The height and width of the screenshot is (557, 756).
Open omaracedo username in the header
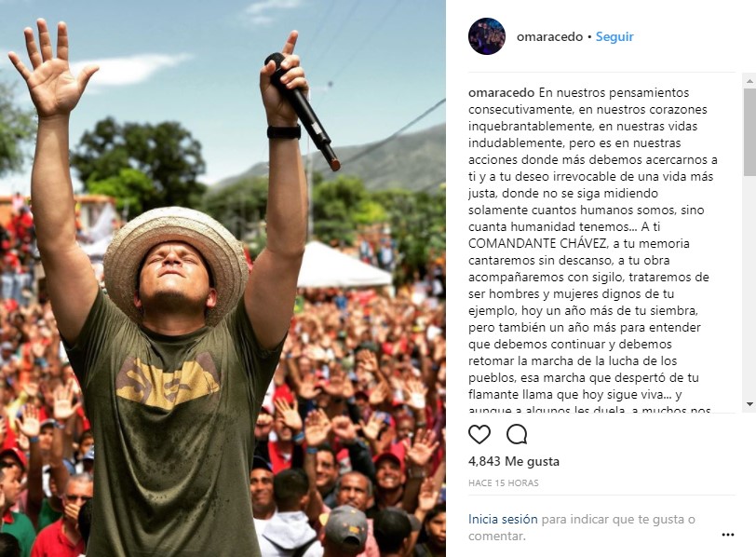(x=549, y=36)
